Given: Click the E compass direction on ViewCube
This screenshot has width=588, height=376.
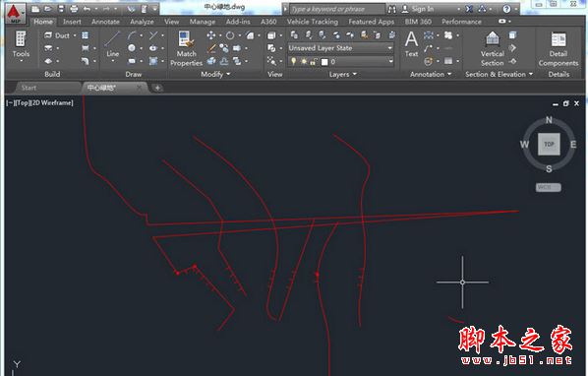Looking at the screenshot, I should (573, 145).
